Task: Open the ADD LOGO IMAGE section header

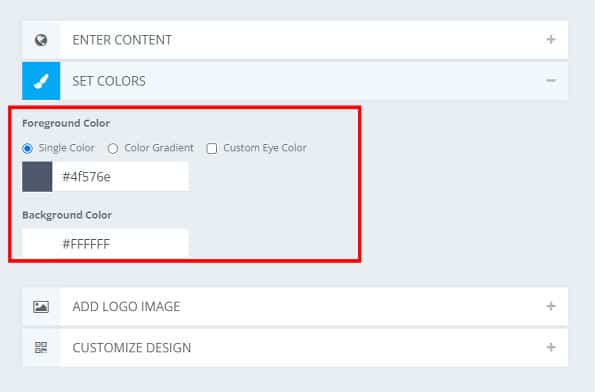Action: 295,307
